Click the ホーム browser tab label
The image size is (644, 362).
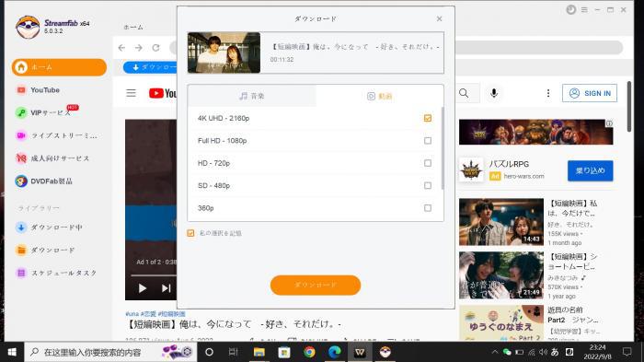coord(133,27)
